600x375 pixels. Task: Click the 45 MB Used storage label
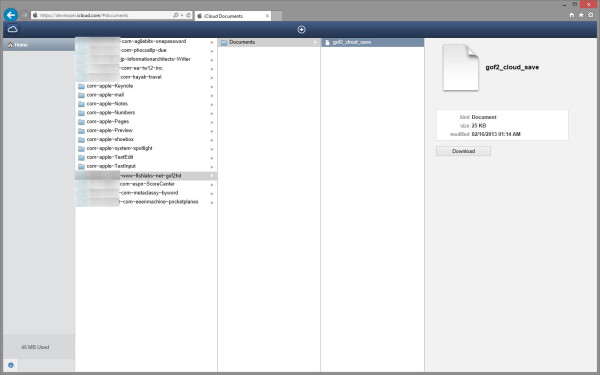tap(35, 347)
